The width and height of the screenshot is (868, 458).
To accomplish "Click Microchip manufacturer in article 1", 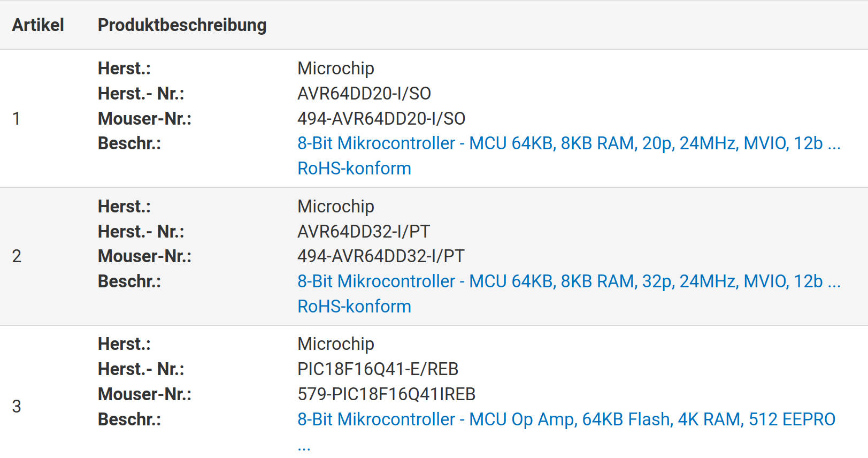I will click(336, 68).
